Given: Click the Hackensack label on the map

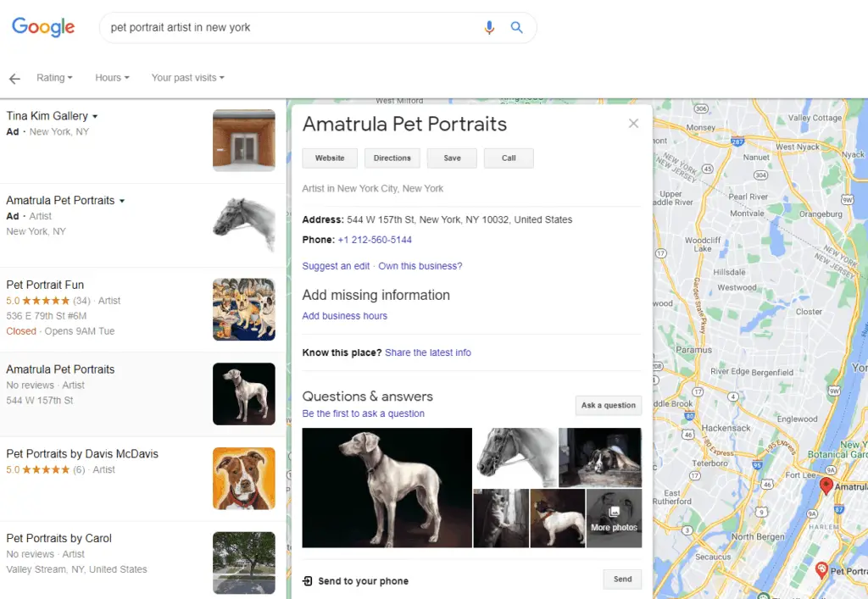Looking at the screenshot, I should click(x=726, y=428).
